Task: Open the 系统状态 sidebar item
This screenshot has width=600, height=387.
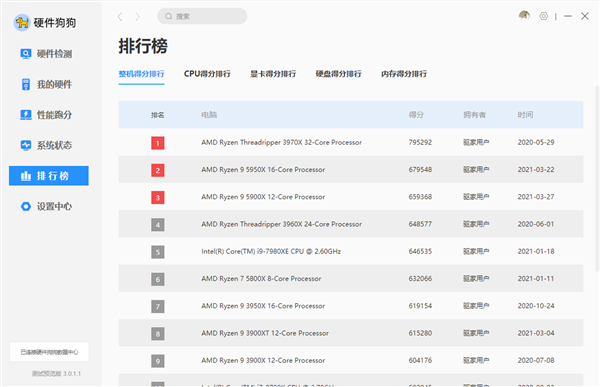Action: [x=46, y=145]
